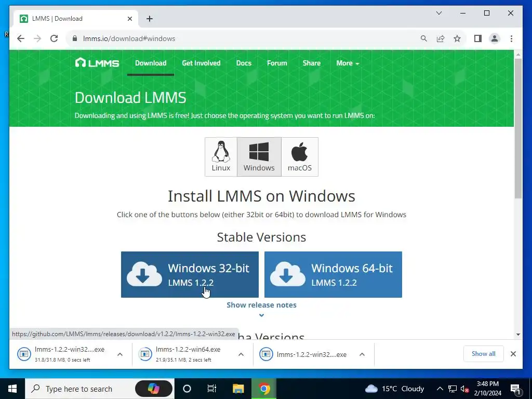The image size is (532, 399).
Task: Open the Download nav item
Action: click(151, 63)
